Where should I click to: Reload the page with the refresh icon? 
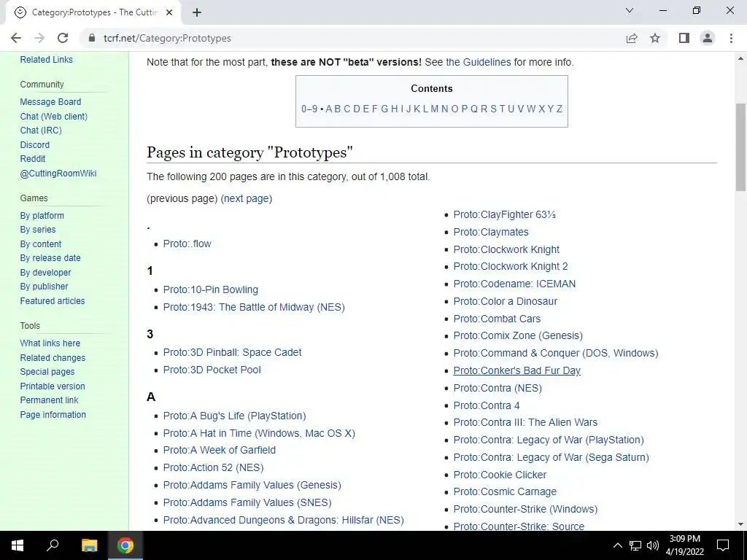[x=63, y=38]
